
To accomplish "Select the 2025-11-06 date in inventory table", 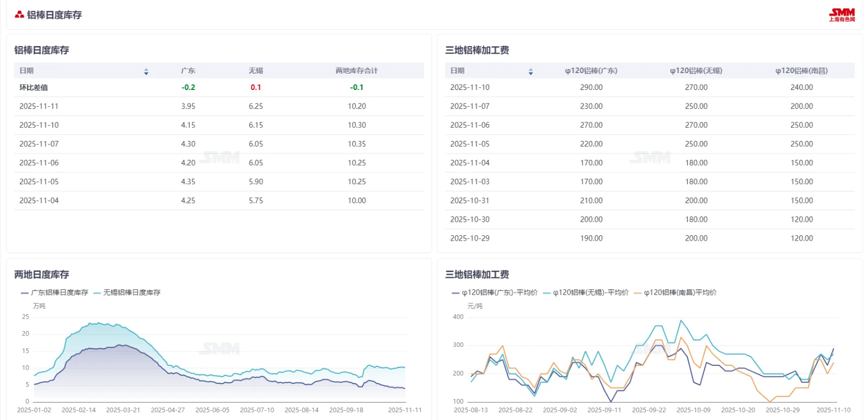I will coord(39,163).
